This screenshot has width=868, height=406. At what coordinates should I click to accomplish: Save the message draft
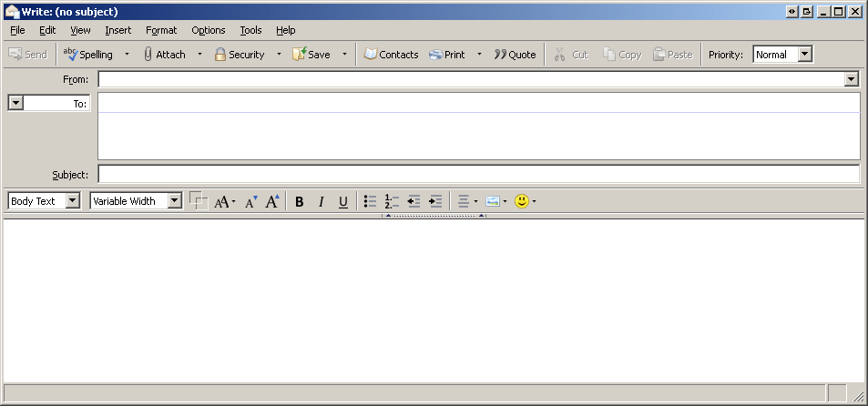click(x=311, y=55)
